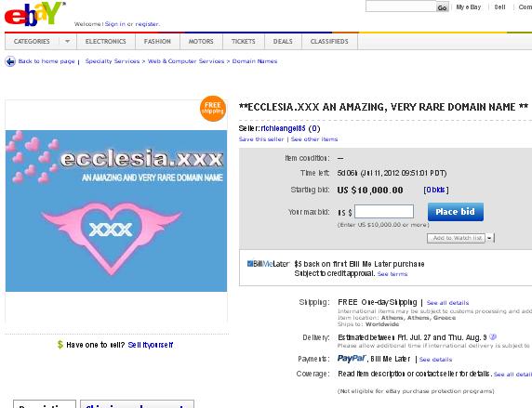Click the PayPal logo
The width and height of the screenshot is (532, 408).
coord(352,359)
